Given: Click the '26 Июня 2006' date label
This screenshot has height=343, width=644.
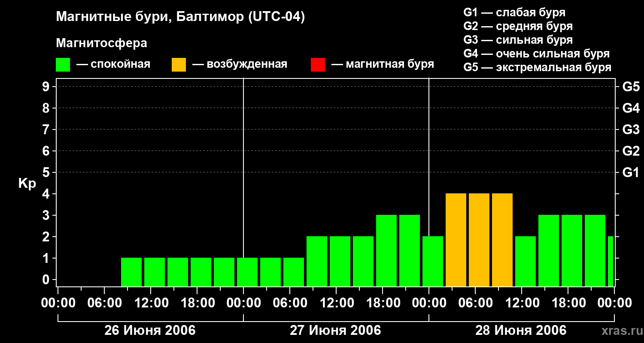Looking at the screenshot, I should click(150, 331).
